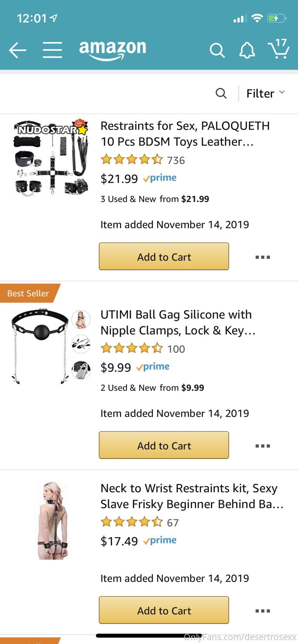This screenshot has width=298, height=644.
Task: Open the UTIMI product title link
Action: (x=178, y=322)
